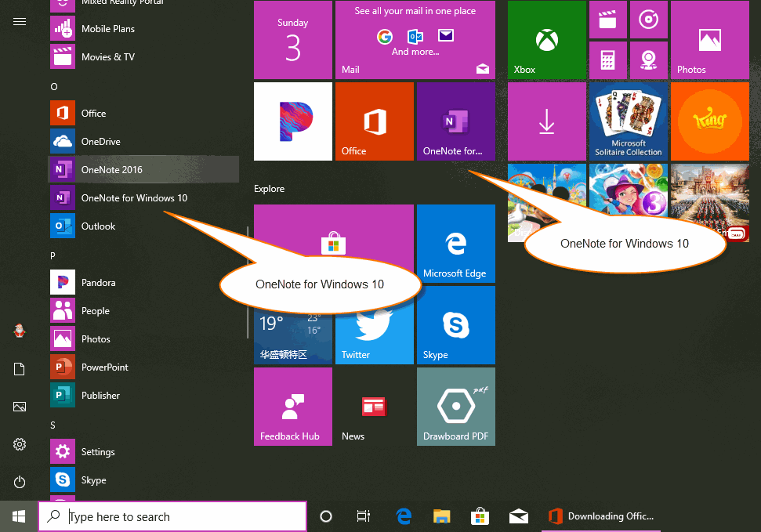Open the Calculator small tile
Image resolution: width=761 pixels, height=532 pixels.
pos(608,60)
